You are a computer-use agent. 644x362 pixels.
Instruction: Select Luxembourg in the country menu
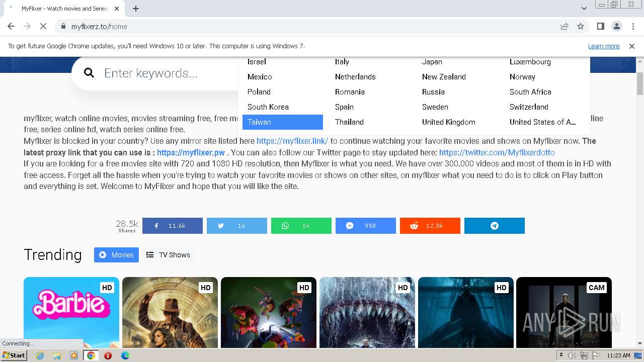530,62
